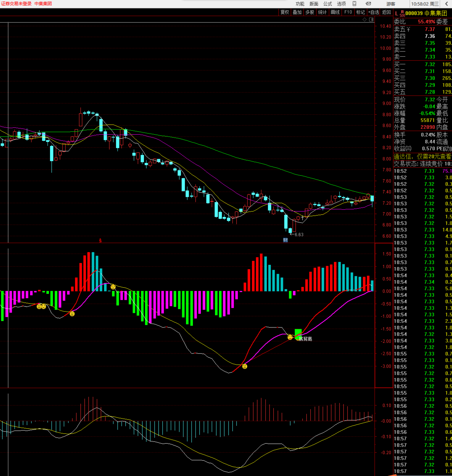Viewport: 452px width, 476px height.
Task: Click 证券交易未登录 login text
Action: click(16, 4)
